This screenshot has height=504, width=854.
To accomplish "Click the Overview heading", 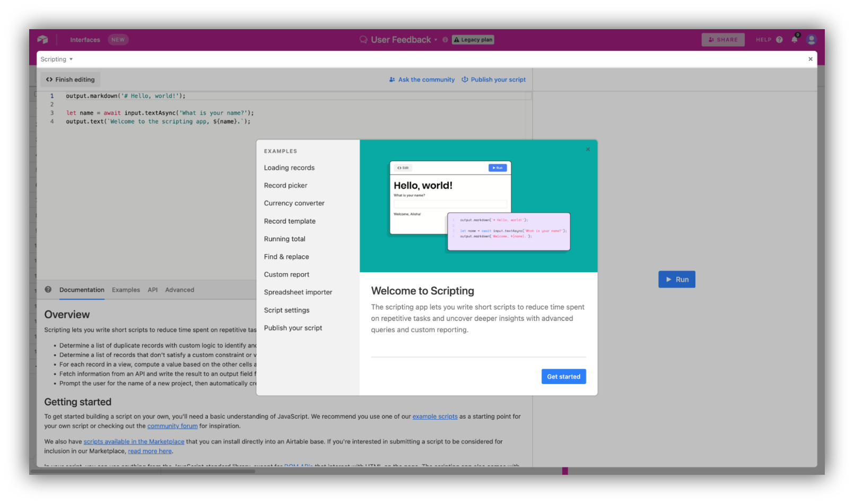I will 67,315.
